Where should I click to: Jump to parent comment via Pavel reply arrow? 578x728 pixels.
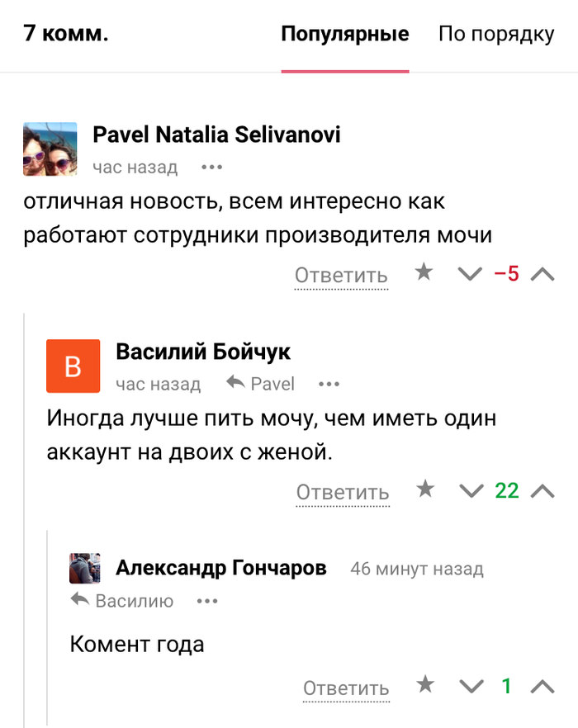pyautogui.click(x=260, y=384)
